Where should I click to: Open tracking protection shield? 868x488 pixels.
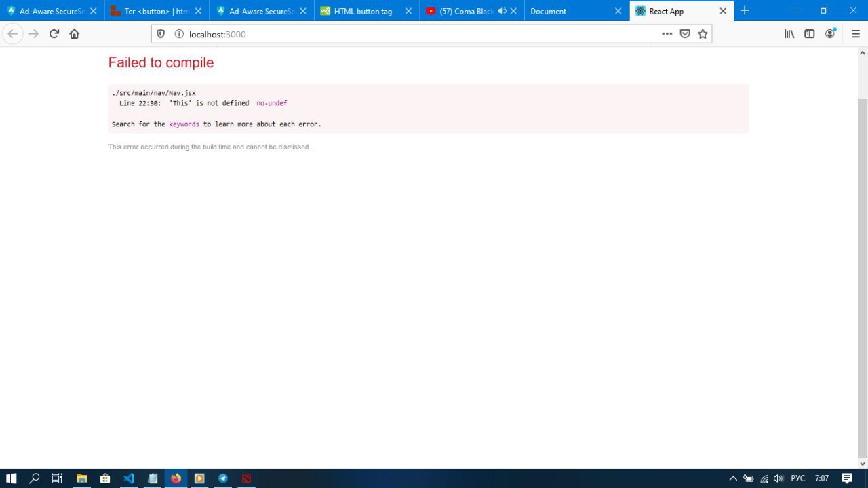pos(161,34)
